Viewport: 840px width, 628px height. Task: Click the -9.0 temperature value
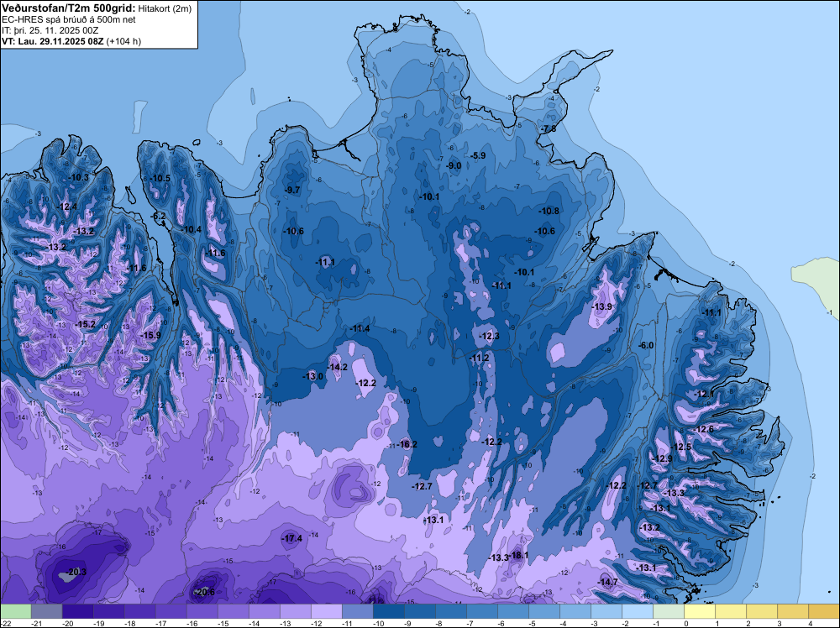click(454, 165)
